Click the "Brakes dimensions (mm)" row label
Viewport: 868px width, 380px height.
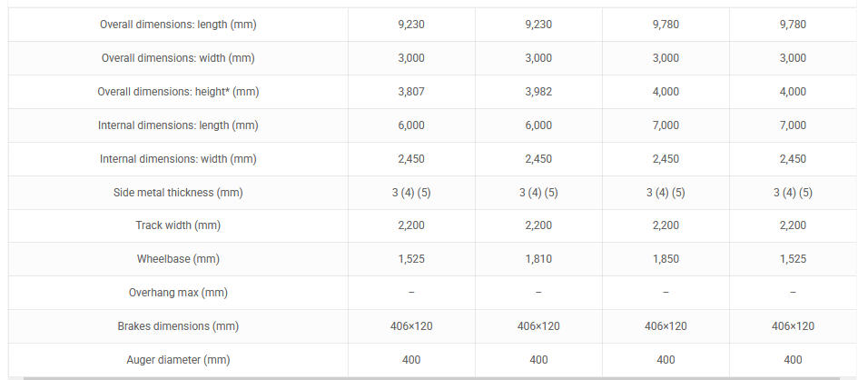pos(178,326)
